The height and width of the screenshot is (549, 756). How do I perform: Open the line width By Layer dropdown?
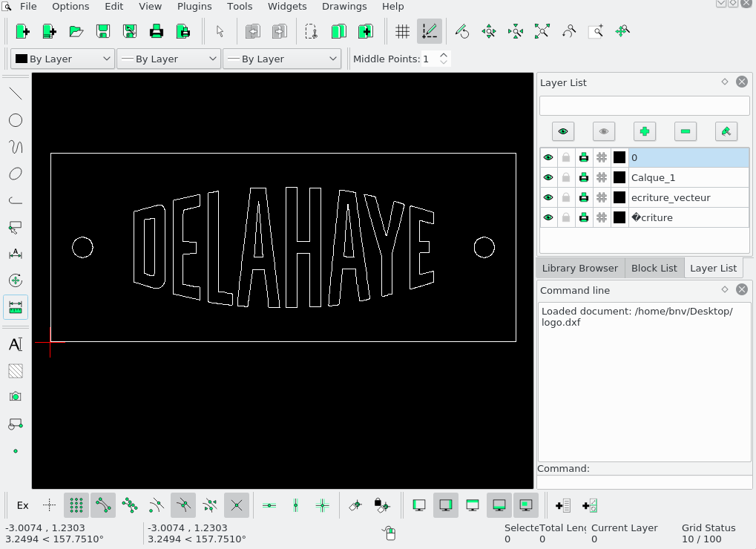tap(168, 59)
